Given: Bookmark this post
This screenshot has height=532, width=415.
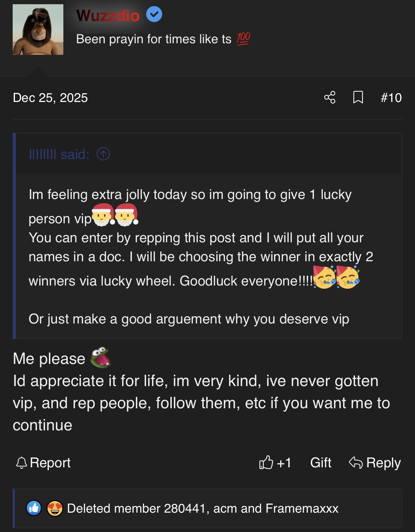Looking at the screenshot, I should (x=358, y=97).
